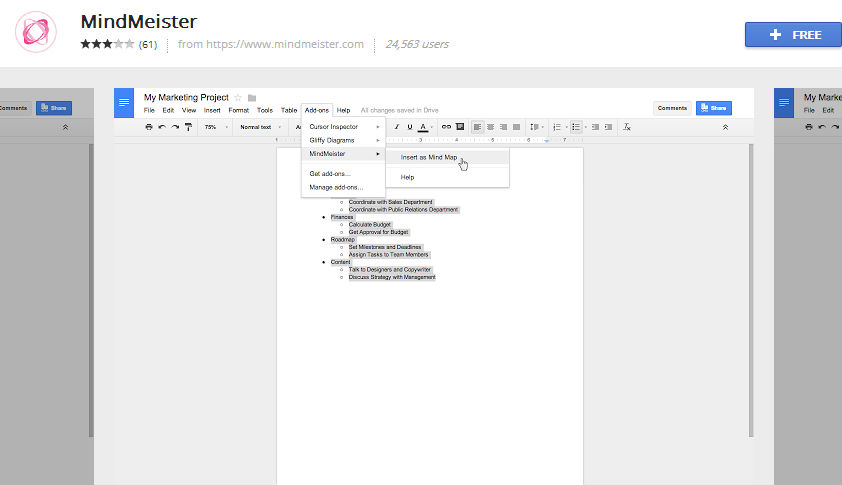Click Share button in left preview screenshot

click(x=54, y=108)
